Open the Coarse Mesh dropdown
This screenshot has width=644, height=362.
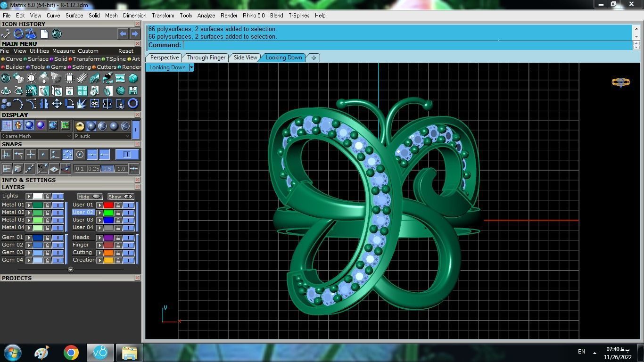coord(36,136)
